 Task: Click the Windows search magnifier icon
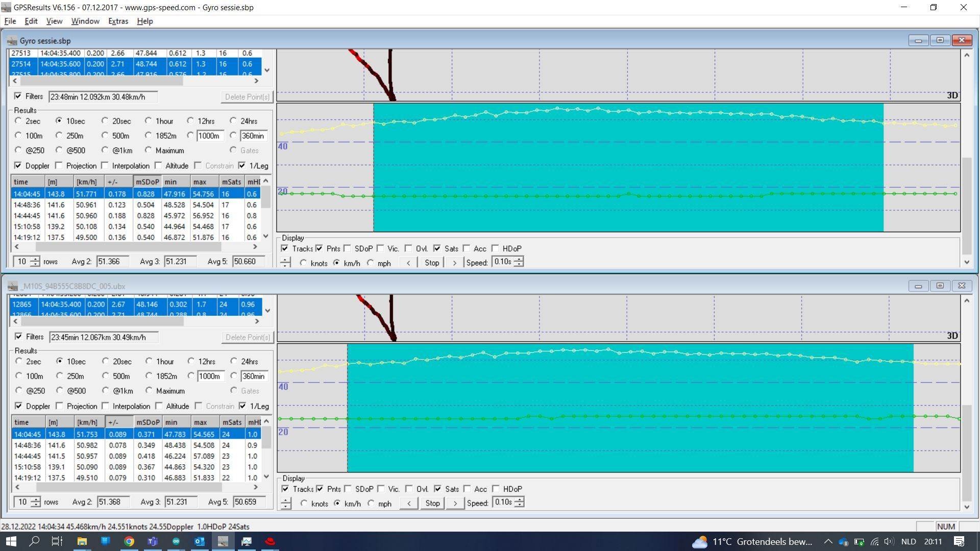34,541
